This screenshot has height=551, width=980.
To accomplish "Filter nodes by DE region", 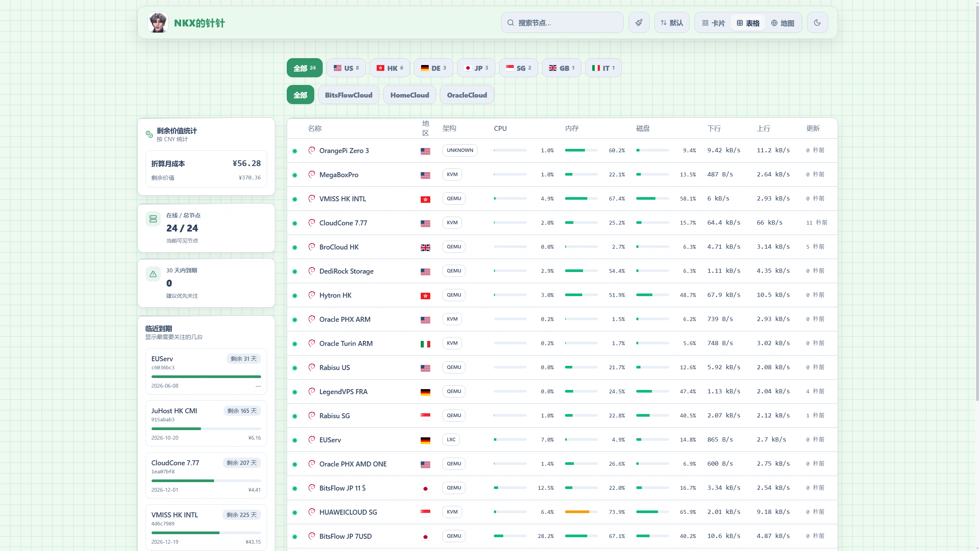I will pyautogui.click(x=433, y=68).
